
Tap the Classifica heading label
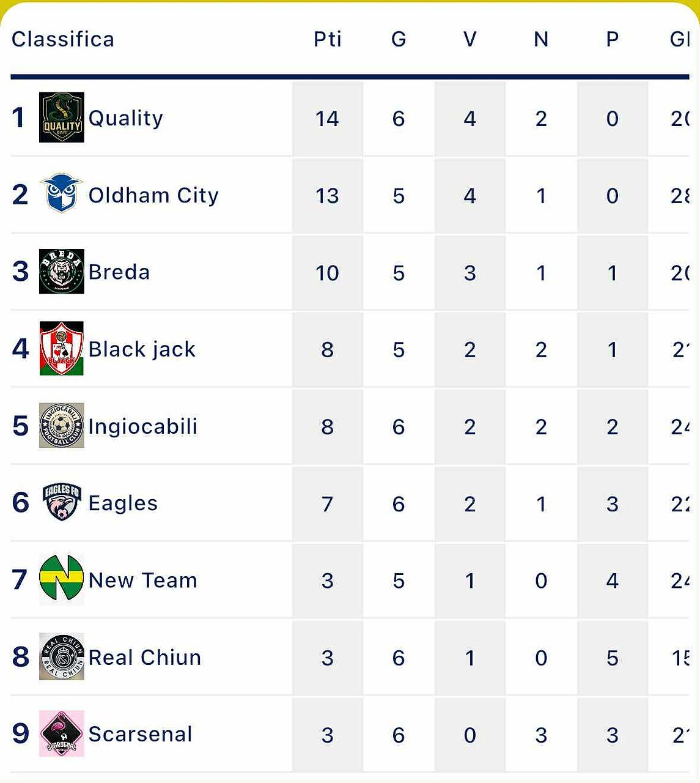click(63, 39)
